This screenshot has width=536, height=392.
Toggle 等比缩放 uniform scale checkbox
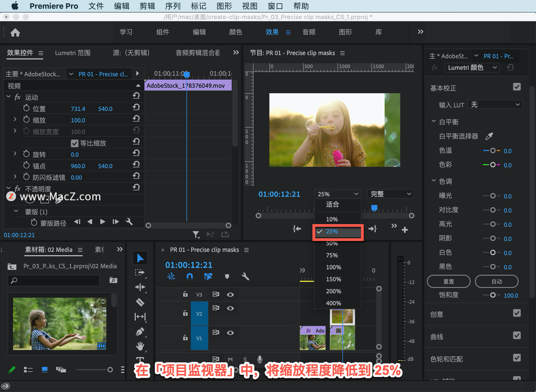[75, 143]
